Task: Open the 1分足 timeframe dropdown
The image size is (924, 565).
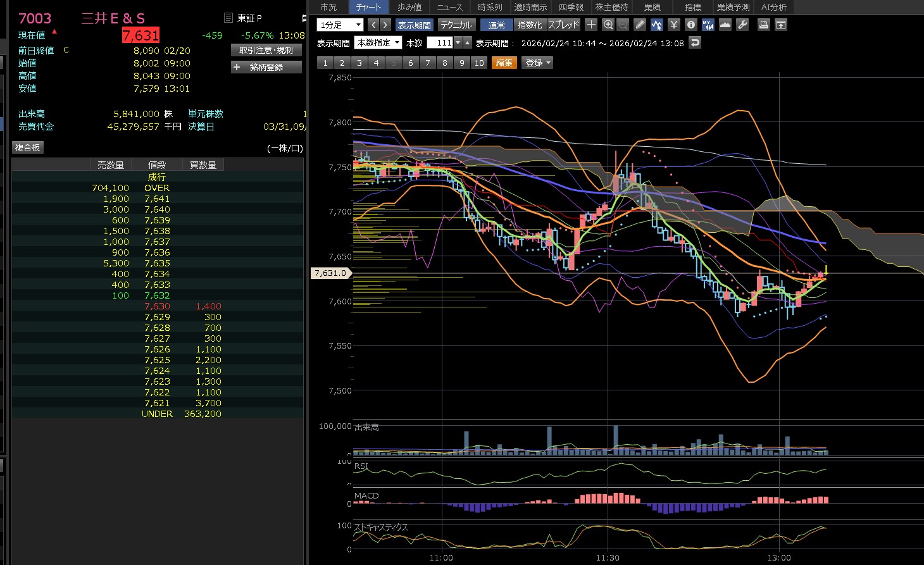Action: 340,25
